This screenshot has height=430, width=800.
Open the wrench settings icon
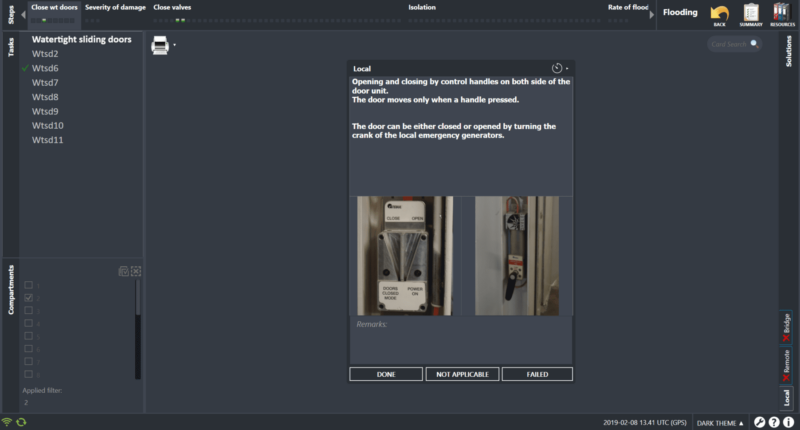point(759,422)
